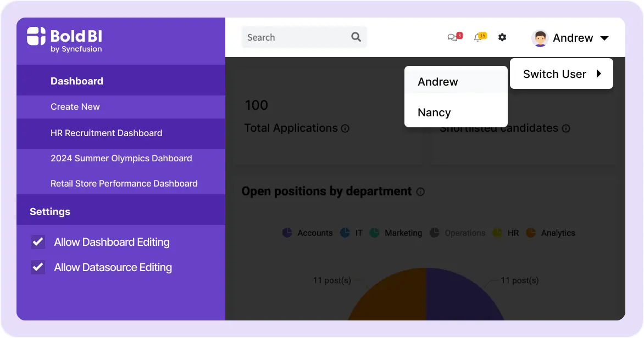Expand the Switch User submenu

coord(561,74)
